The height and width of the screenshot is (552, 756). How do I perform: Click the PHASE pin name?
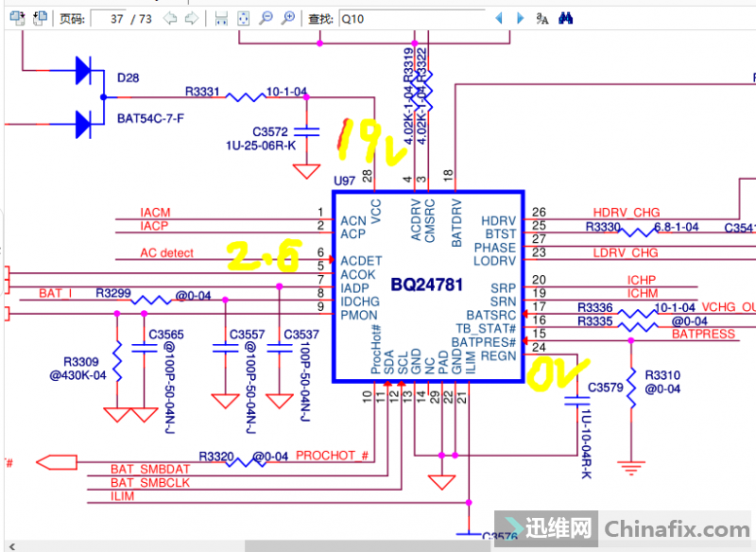495,248
